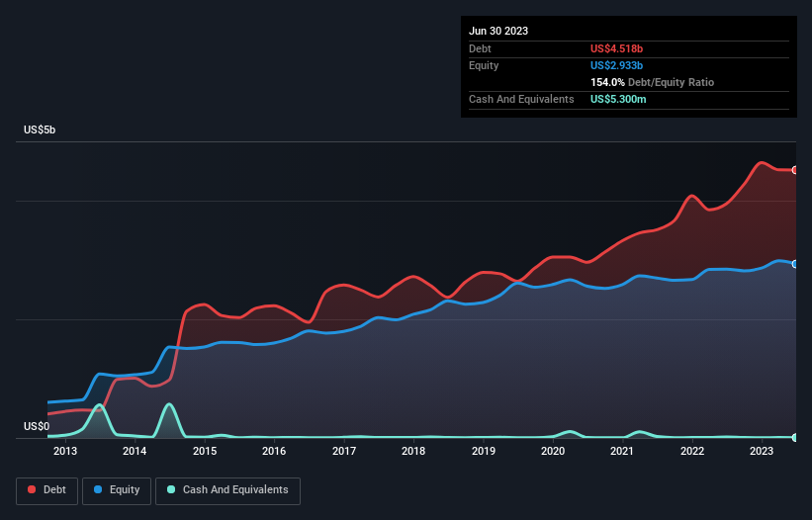
Task: Click the 2019 x-axis label
Action: (484, 451)
